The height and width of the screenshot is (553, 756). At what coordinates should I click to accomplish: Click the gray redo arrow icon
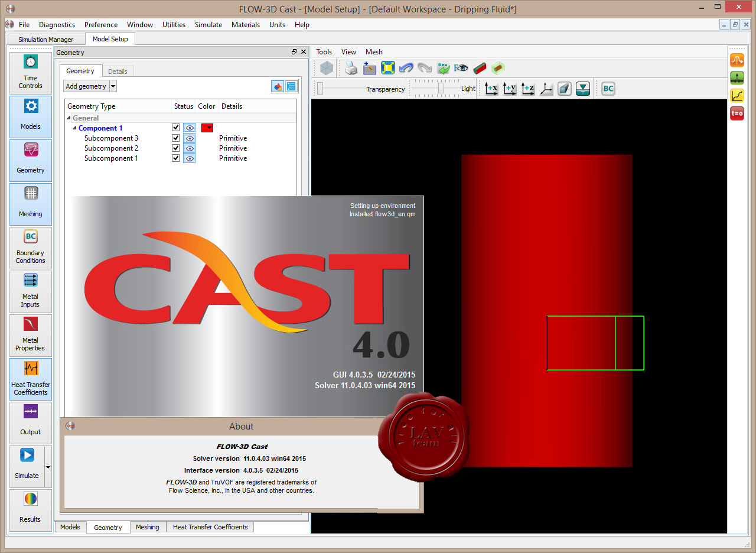click(x=424, y=69)
